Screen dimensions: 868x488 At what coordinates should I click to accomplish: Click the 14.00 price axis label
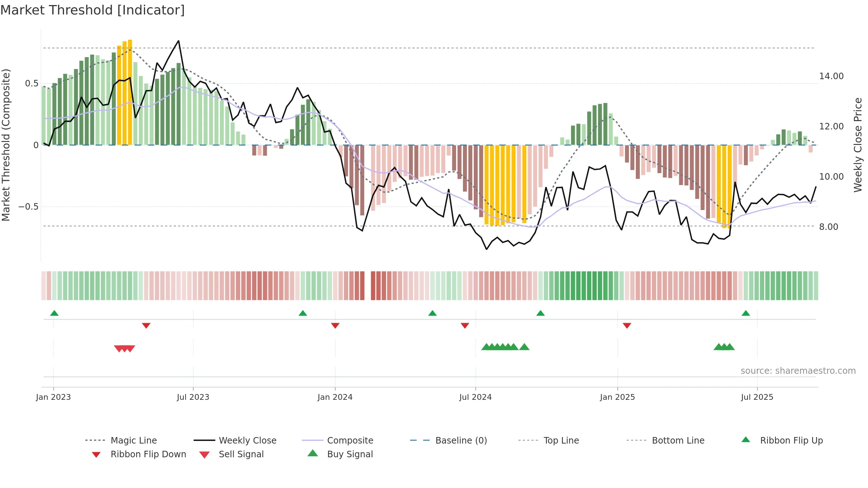pyautogui.click(x=831, y=76)
